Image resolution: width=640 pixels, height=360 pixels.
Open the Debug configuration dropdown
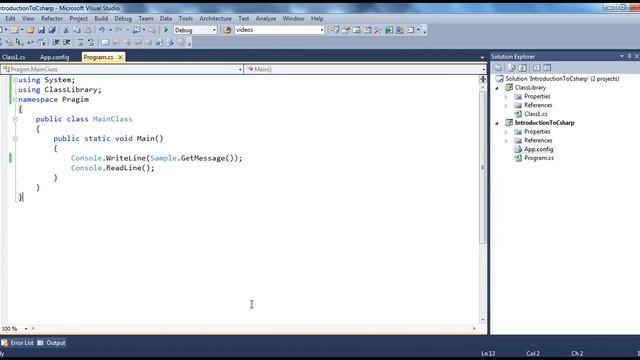(214, 30)
